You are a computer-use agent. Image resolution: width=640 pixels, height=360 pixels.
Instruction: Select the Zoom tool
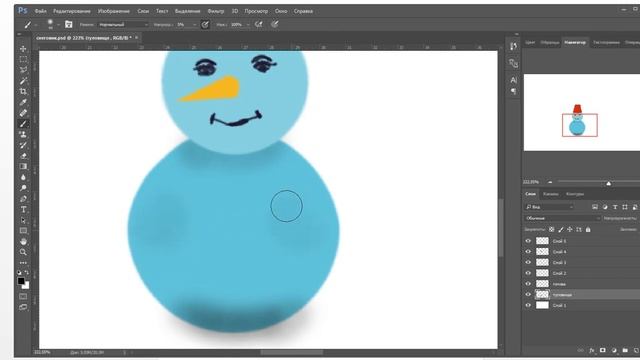tap(23, 252)
